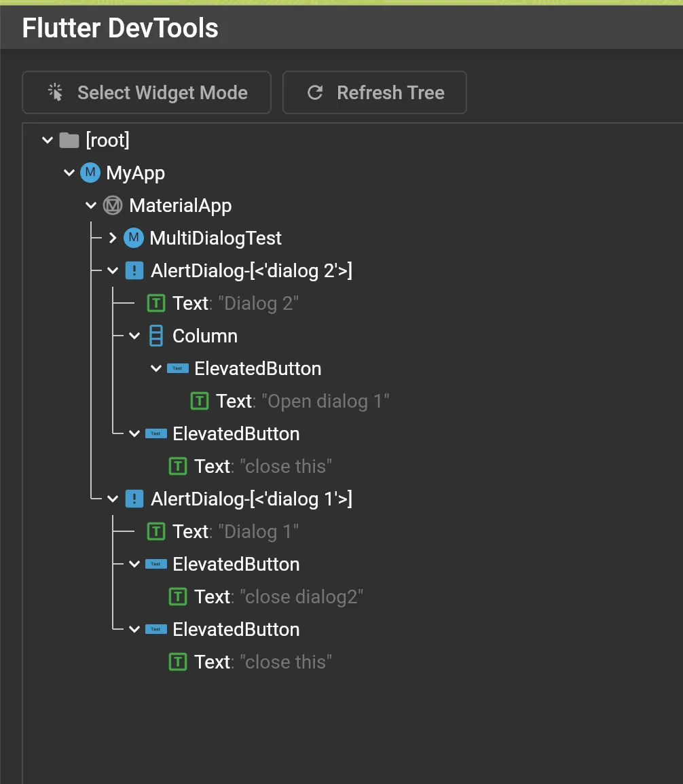Image resolution: width=683 pixels, height=784 pixels.
Task: Collapse the MaterialApp node
Action: coord(92,206)
